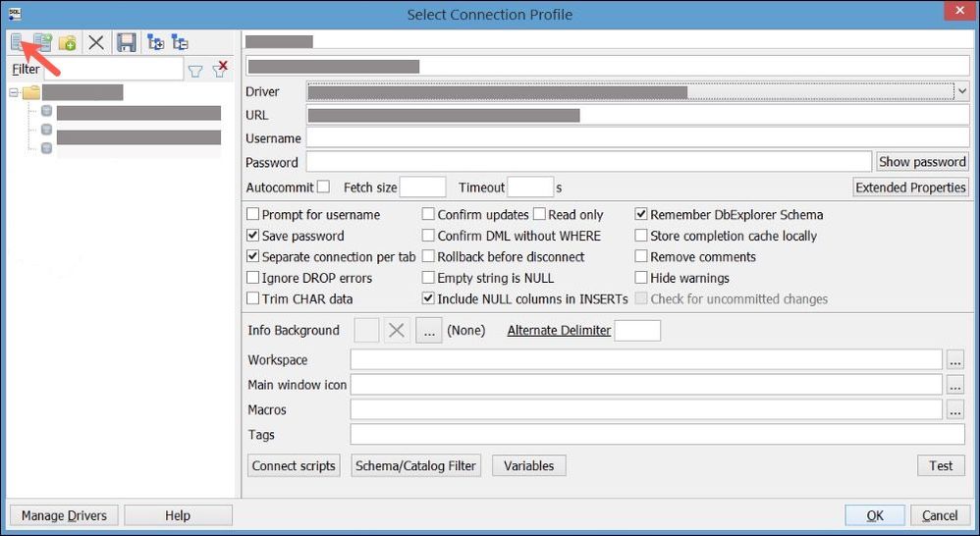
Task: Toggle Rollback before disconnect
Action: pyautogui.click(x=429, y=257)
